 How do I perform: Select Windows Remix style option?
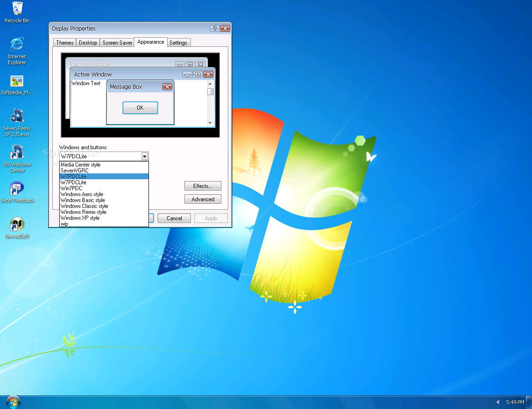coord(104,212)
